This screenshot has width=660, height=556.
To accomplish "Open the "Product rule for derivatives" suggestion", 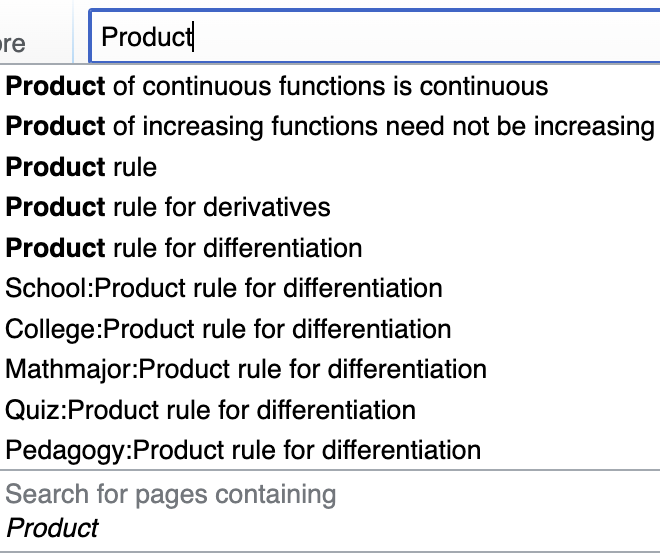I will [x=168, y=207].
